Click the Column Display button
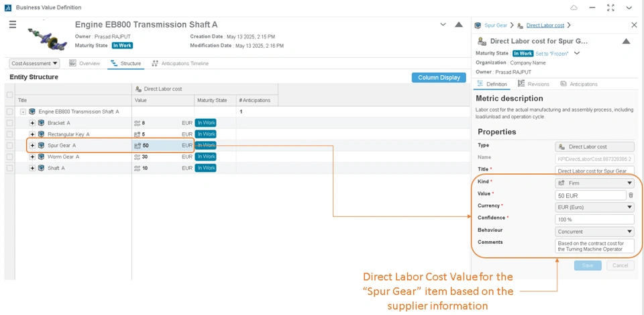Image resolution: width=644 pixels, height=315 pixels. point(439,78)
